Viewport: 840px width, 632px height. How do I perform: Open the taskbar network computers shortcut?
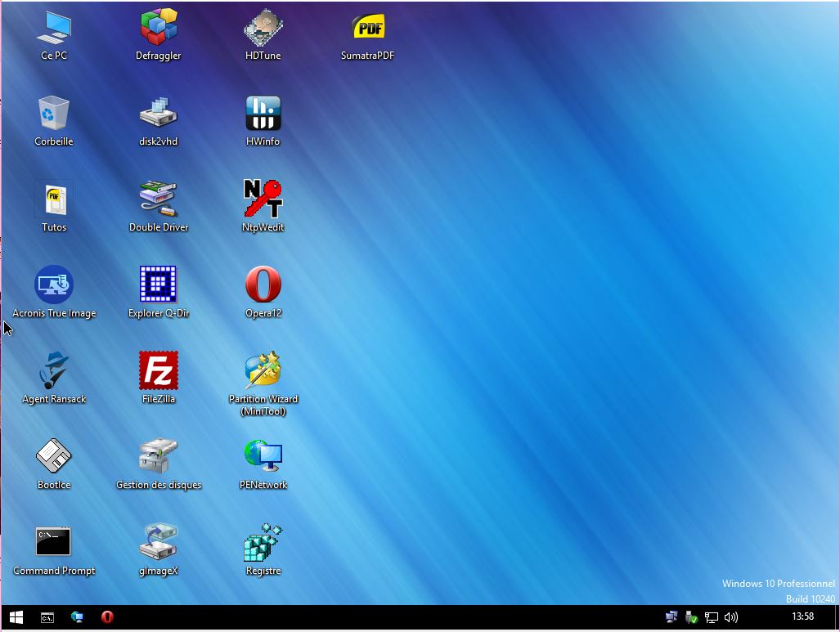click(77, 617)
